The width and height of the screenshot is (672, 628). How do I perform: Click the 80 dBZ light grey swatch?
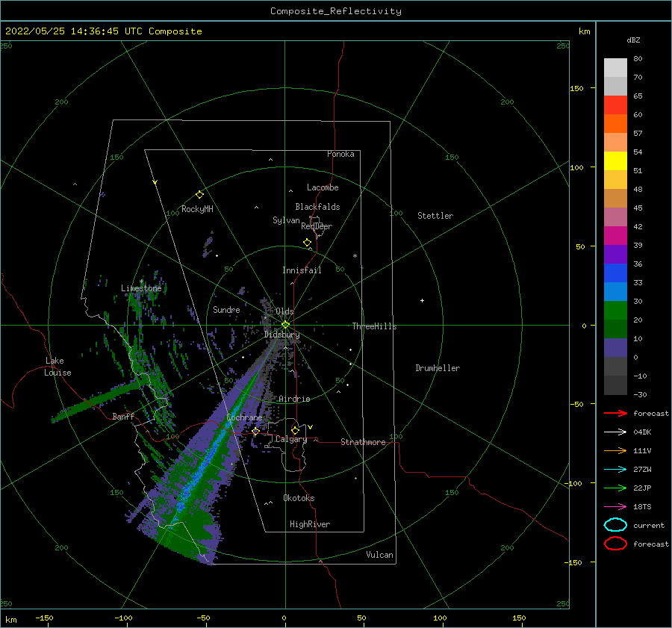click(615, 67)
